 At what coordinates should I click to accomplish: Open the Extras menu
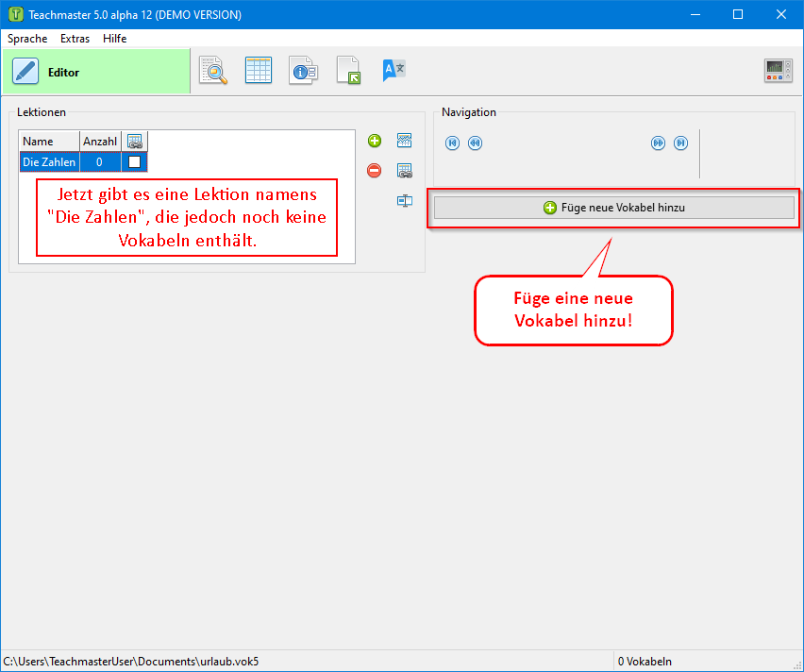75,39
